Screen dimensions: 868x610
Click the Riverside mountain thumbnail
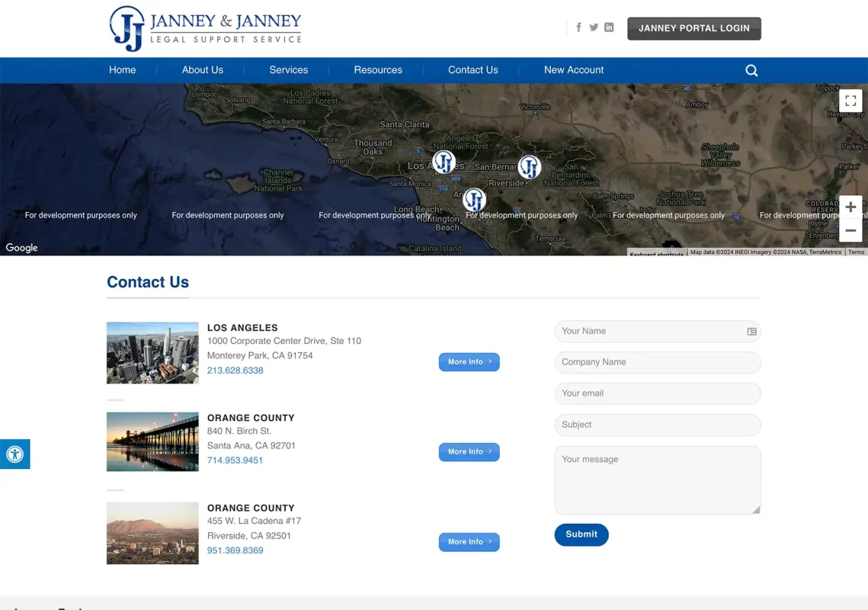tap(152, 533)
